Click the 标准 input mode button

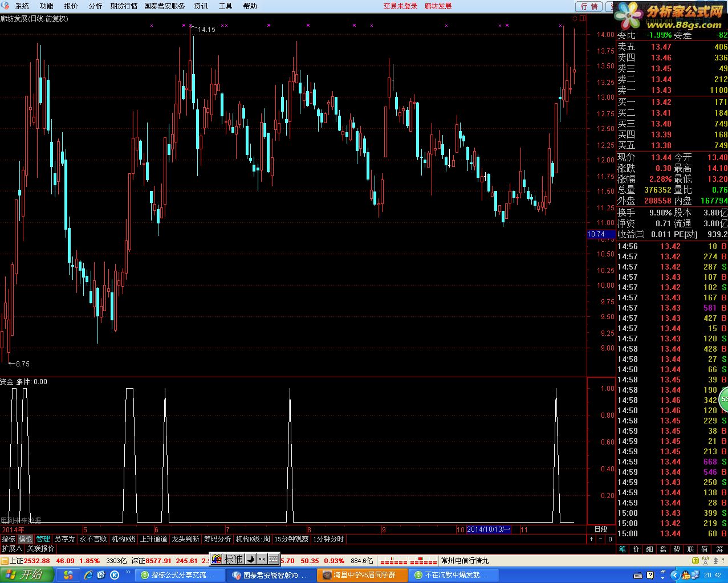coord(233,559)
